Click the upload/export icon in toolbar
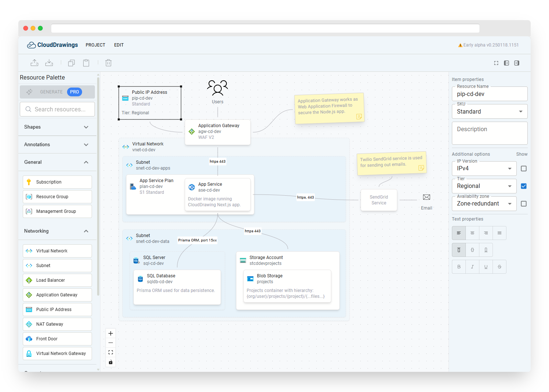 [34, 63]
